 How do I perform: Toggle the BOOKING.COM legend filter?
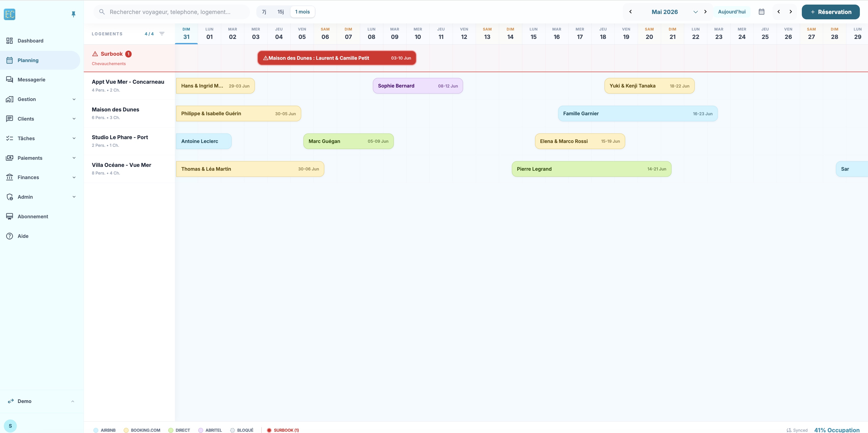pos(142,430)
